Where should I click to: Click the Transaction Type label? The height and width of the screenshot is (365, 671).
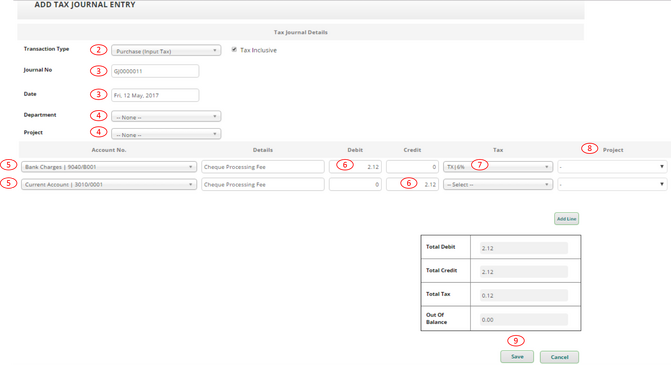click(46, 49)
